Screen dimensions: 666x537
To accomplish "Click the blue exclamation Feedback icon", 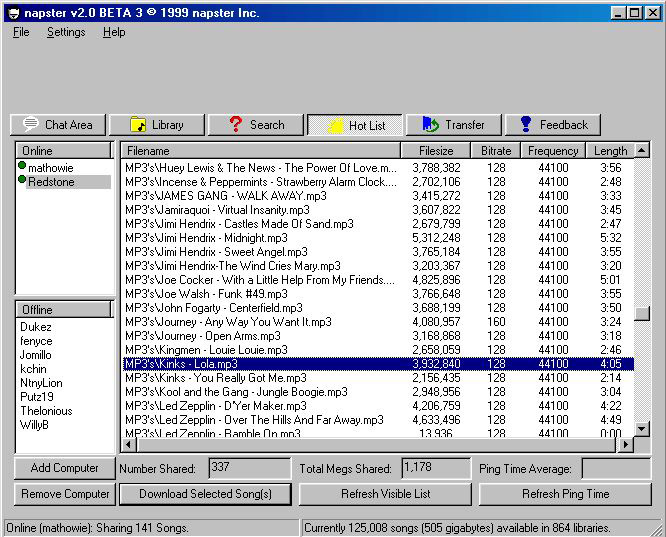I will (x=526, y=124).
